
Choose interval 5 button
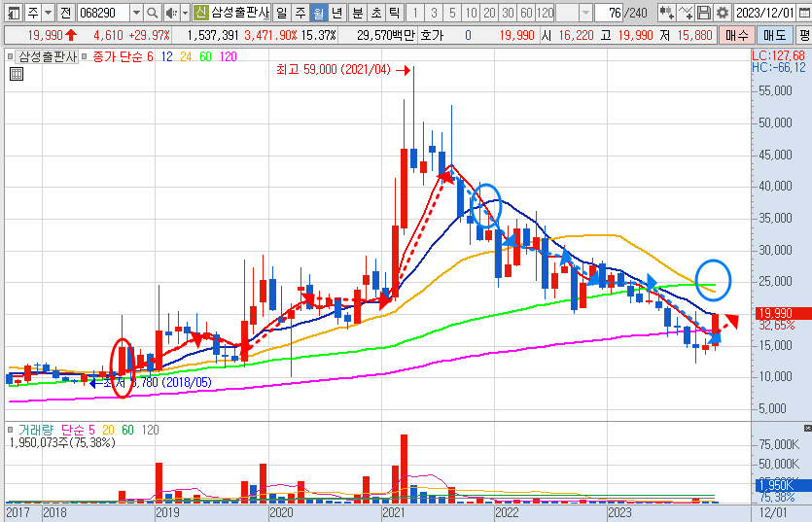[452, 13]
